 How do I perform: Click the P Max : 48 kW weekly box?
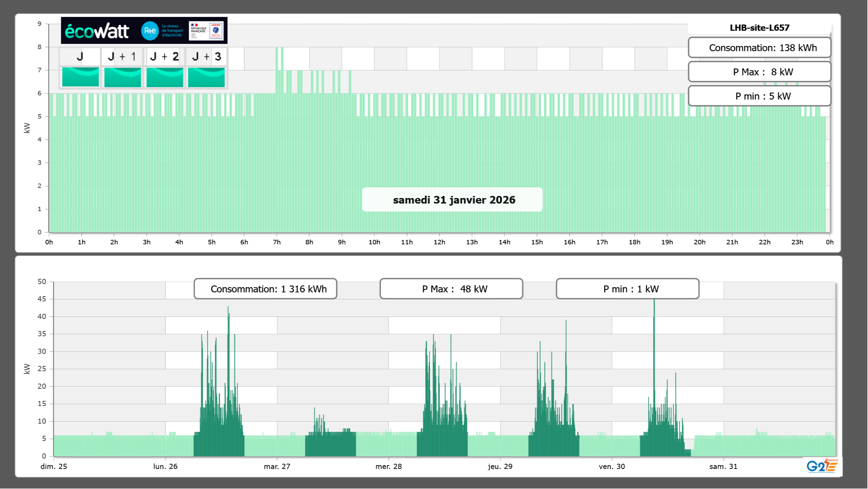451,289
